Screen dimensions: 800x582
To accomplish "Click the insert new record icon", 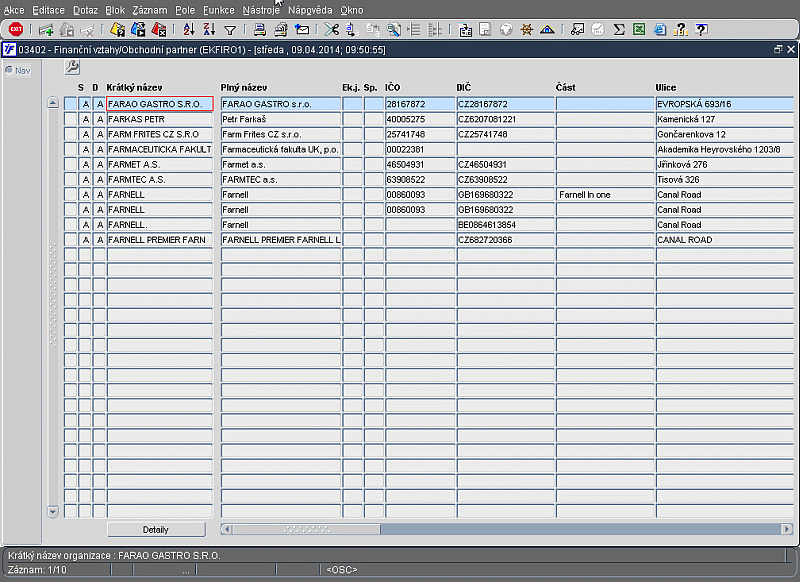I will [46, 30].
